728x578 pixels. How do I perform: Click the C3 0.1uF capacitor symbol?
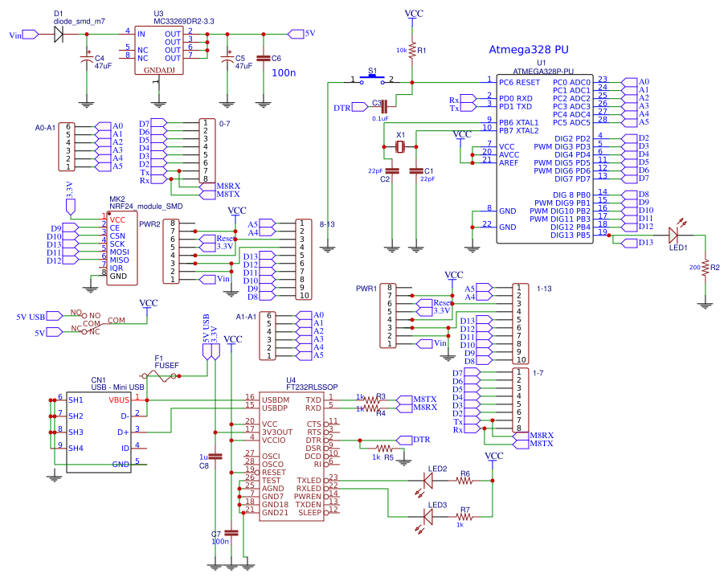(x=384, y=107)
